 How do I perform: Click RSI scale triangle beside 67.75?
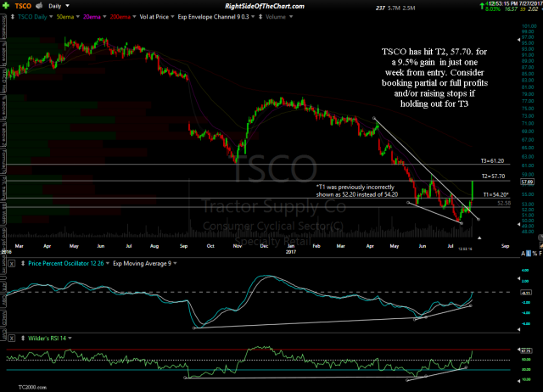coord(518,350)
